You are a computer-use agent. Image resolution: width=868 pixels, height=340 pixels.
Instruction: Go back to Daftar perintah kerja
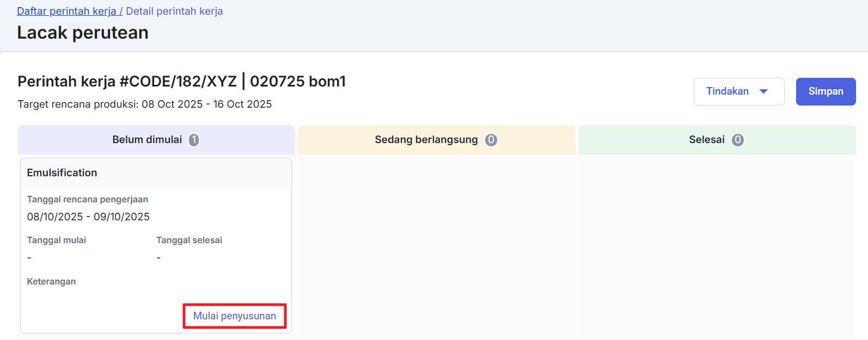point(66,11)
